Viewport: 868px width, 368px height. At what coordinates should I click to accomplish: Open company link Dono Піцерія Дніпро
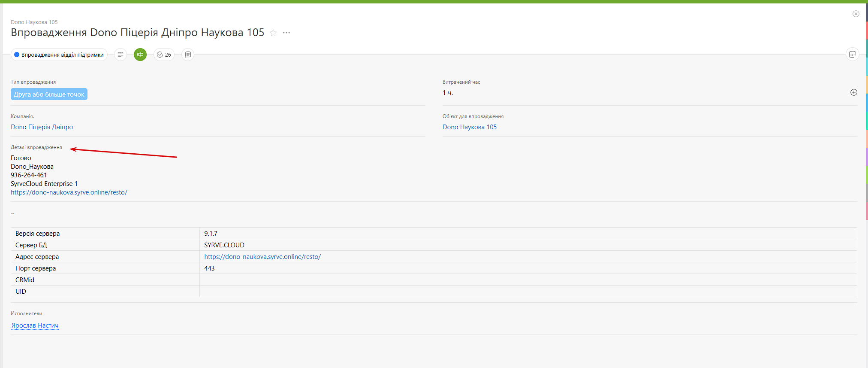point(42,127)
